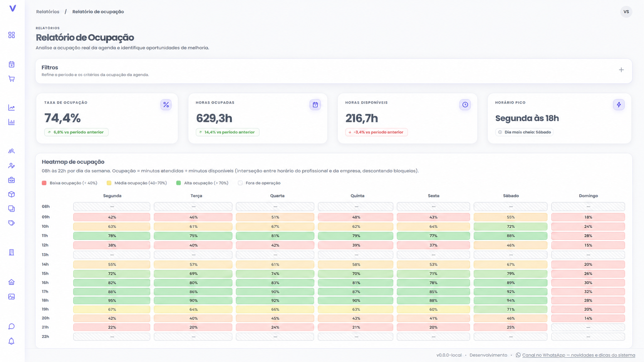Click the Terça column header
The width and height of the screenshot is (644, 362).
point(196,196)
